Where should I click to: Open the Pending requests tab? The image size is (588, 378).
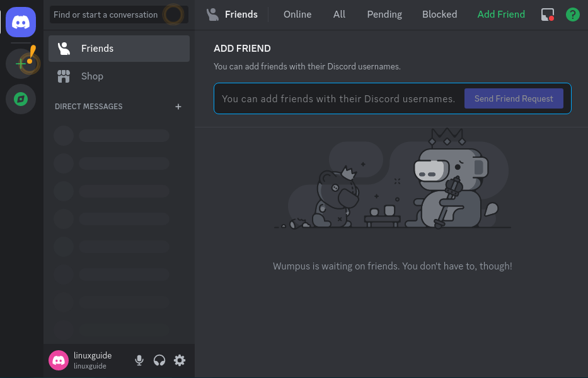pos(384,15)
